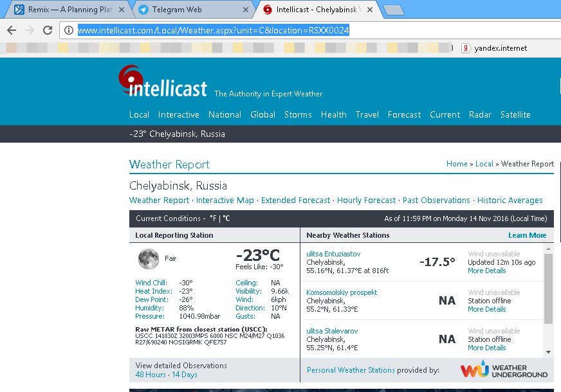Screen dimensions: 561x392
Task: Click the Remix tab favicon
Action: pyautogui.click(x=19, y=9)
